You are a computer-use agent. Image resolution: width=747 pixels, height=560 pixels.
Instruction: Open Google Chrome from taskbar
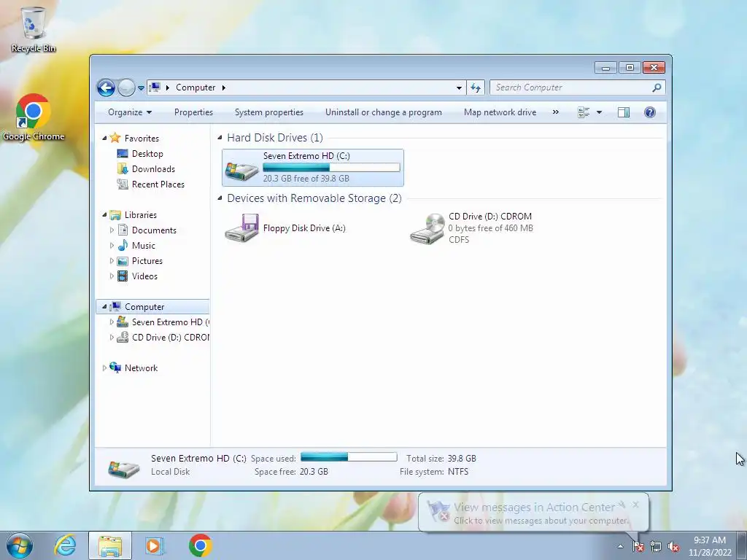tap(200, 545)
